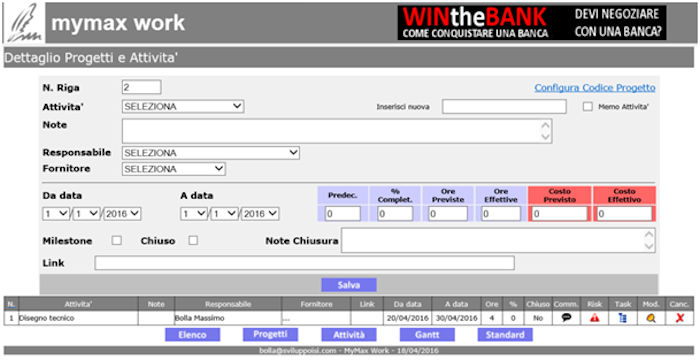This screenshot has width=700, height=360.
Task: Open the Gantt button
Action: pyautogui.click(x=427, y=335)
